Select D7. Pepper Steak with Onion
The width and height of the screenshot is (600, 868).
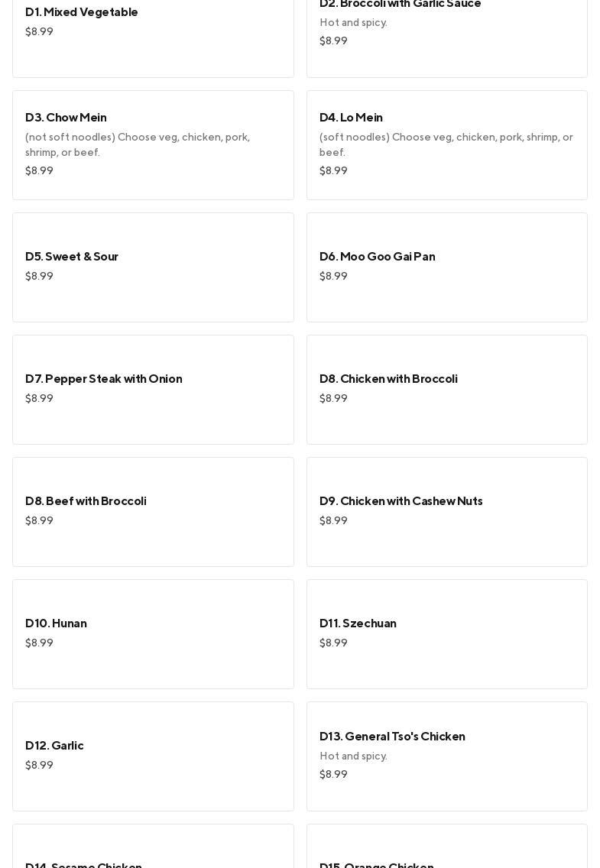click(153, 389)
